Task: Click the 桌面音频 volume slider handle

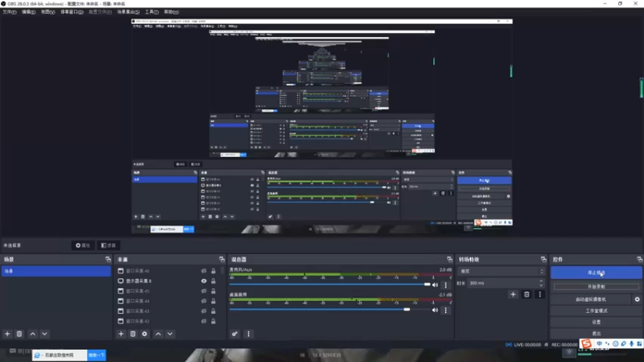Action: click(x=407, y=310)
